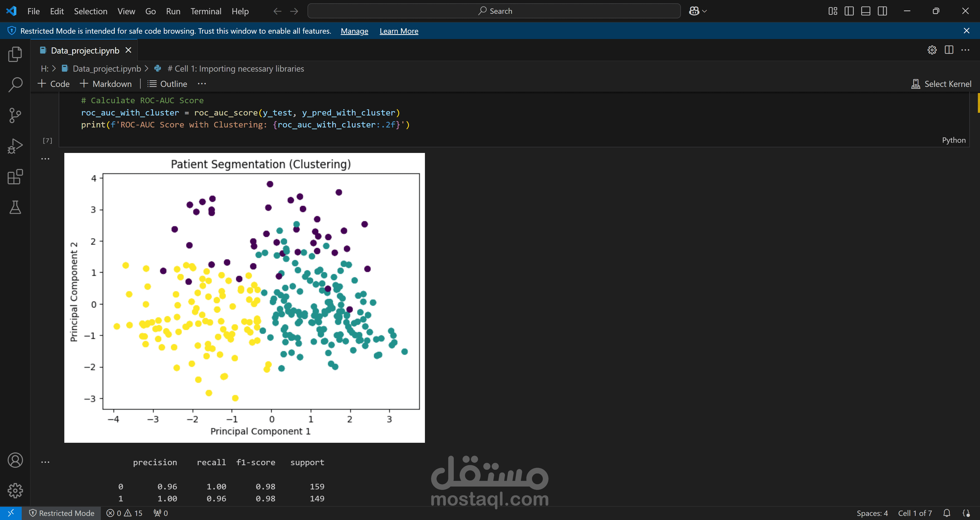Image resolution: width=980 pixels, height=520 pixels.
Task: Open the Run and Debug panel
Action: pos(15,145)
